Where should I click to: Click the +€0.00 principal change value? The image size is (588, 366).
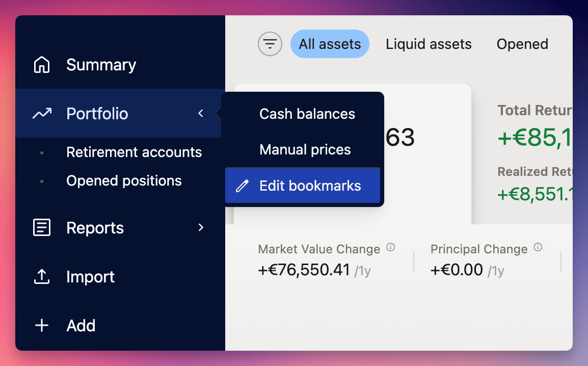click(x=457, y=270)
